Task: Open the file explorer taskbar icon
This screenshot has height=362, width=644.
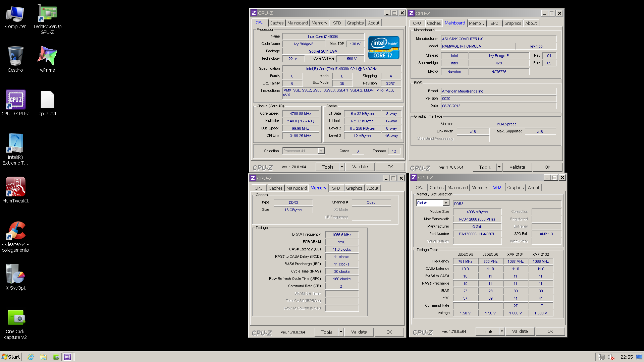Action: tap(43, 357)
